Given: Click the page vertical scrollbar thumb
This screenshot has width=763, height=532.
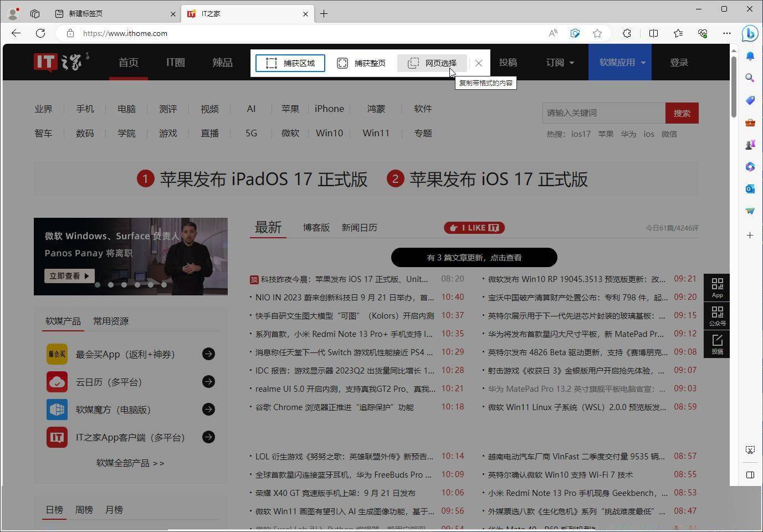Looking at the screenshot, I should pos(734,86).
